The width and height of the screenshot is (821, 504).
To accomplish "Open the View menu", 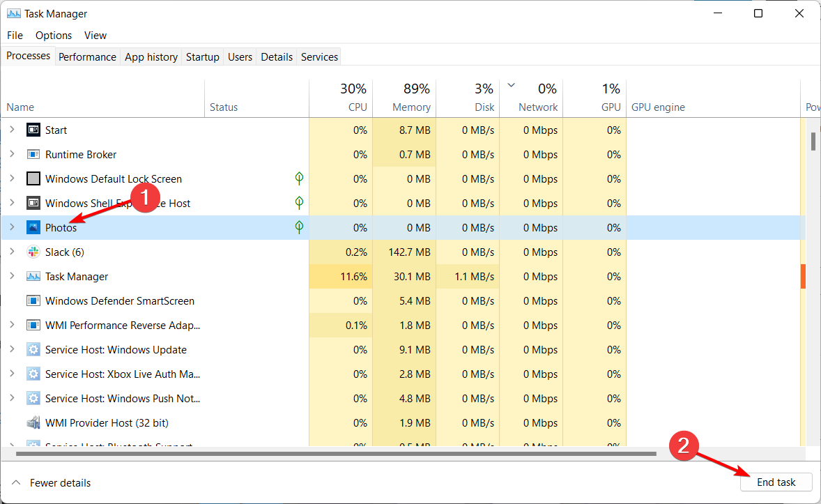I will [x=95, y=35].
